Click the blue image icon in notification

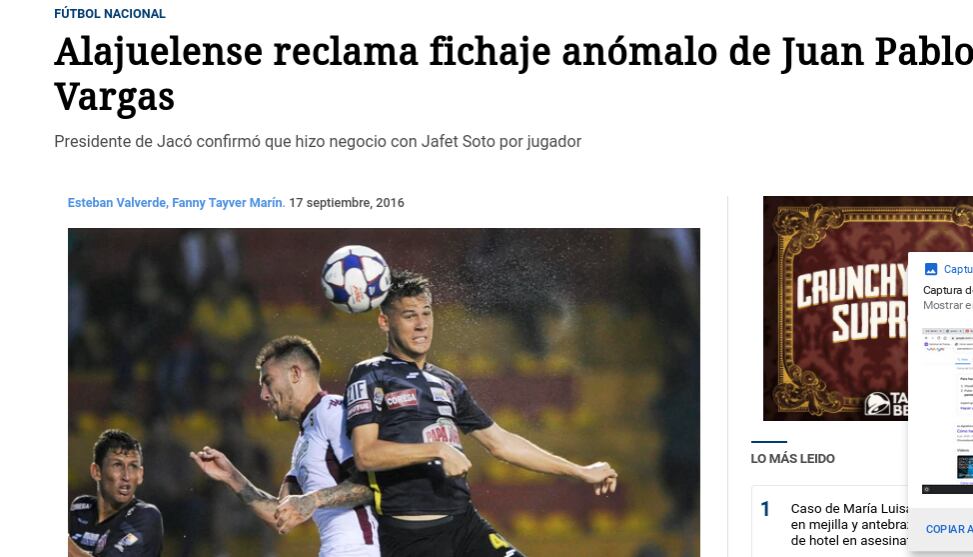[x=931, y=269]
